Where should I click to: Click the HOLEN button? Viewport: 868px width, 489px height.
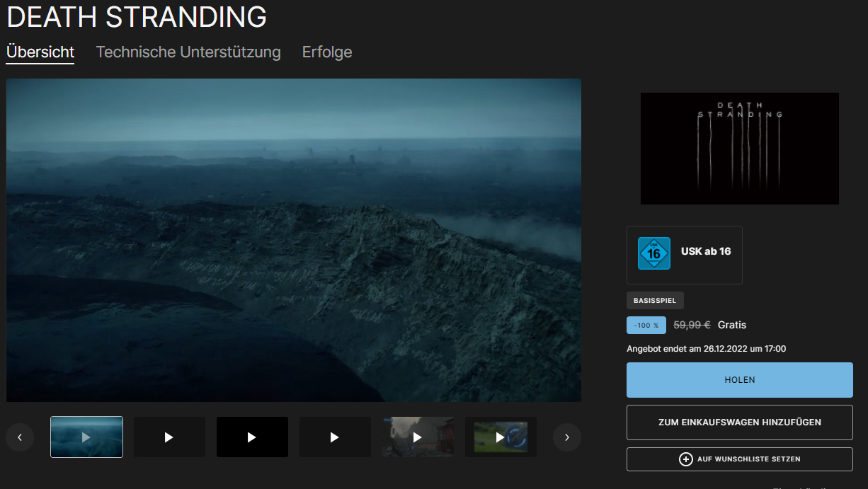click(740, 380)
